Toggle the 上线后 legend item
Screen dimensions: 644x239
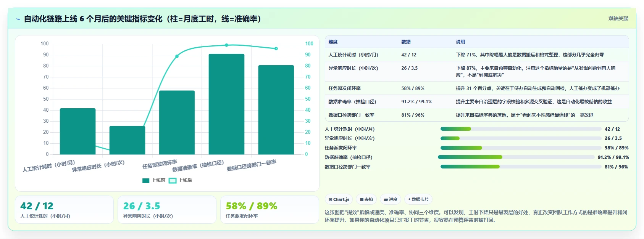pyautogui.click(x=180, y=180)
